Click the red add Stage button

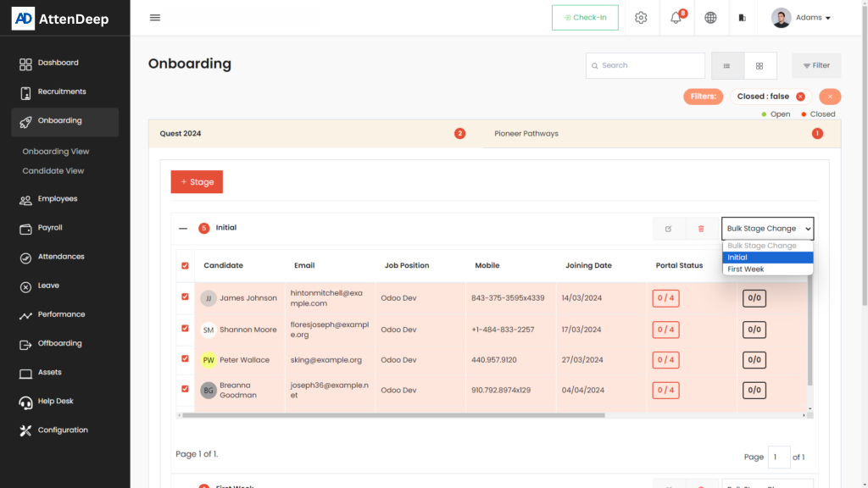tap(197, 182)
